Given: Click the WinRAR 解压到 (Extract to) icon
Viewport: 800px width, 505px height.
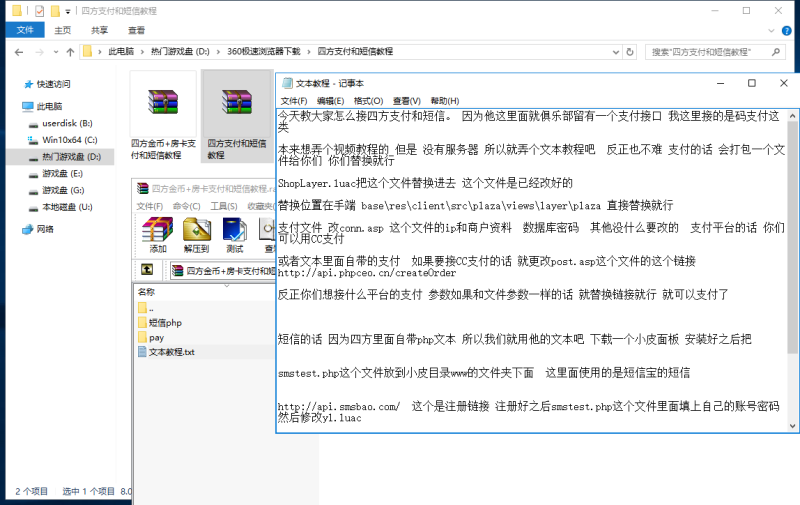Looking at the screenshot, I should [x=196, y=235].
